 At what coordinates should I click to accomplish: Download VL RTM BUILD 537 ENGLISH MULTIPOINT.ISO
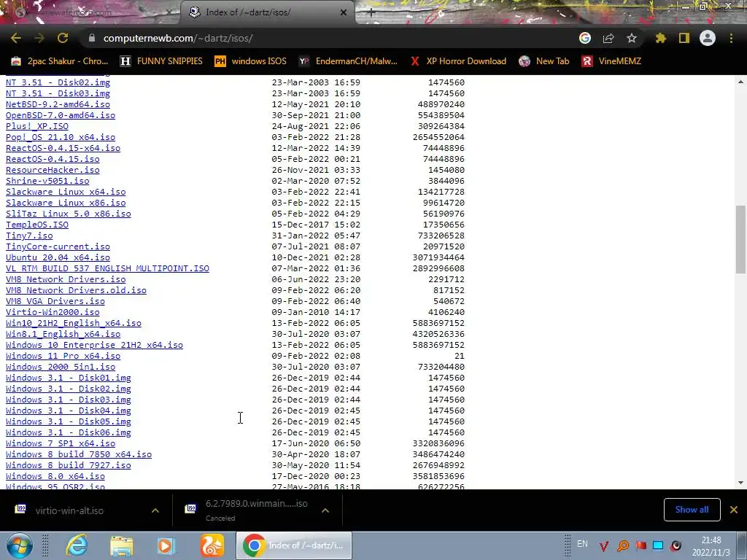click(x=107, y=268)
